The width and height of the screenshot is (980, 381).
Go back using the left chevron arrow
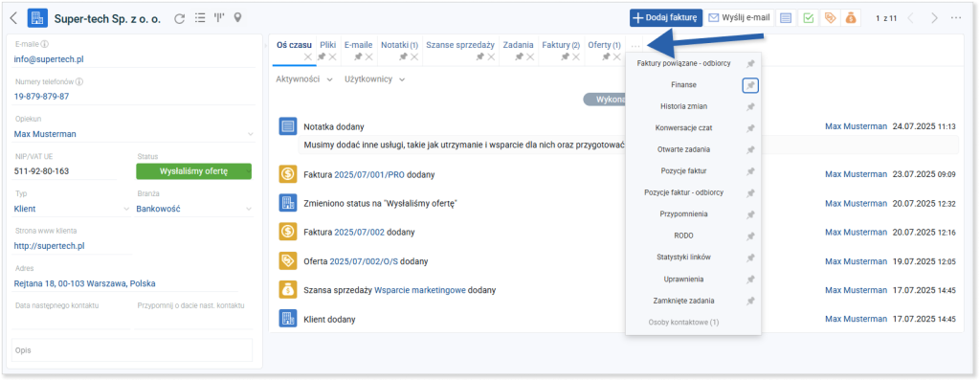pos(13,18)
